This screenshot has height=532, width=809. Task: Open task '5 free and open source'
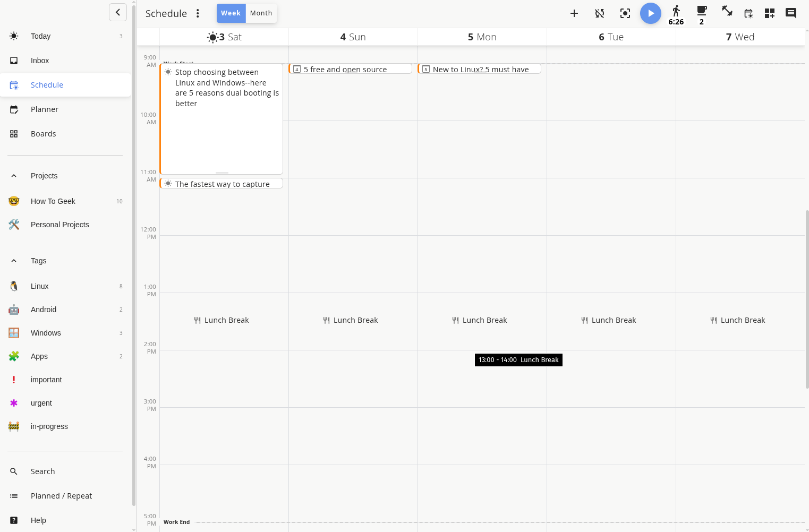pos(351,69)
